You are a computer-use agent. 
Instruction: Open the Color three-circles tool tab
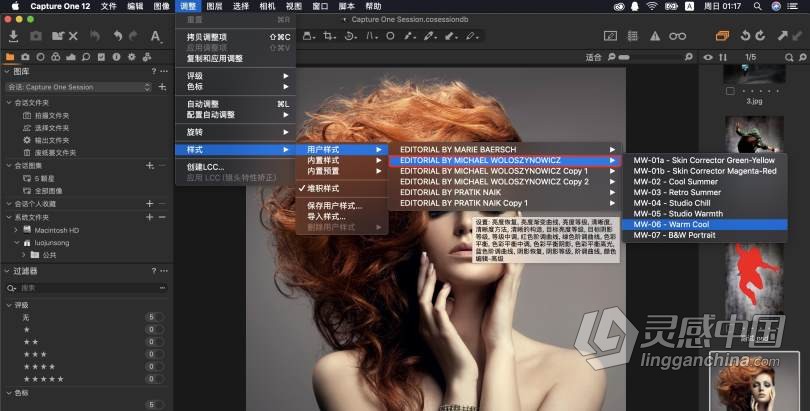point(55,57)
